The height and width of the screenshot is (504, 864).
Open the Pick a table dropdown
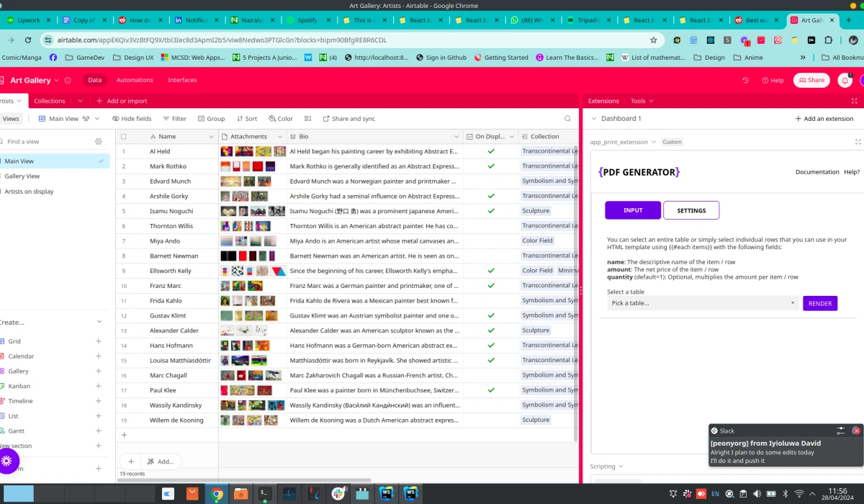pos(701,302)
